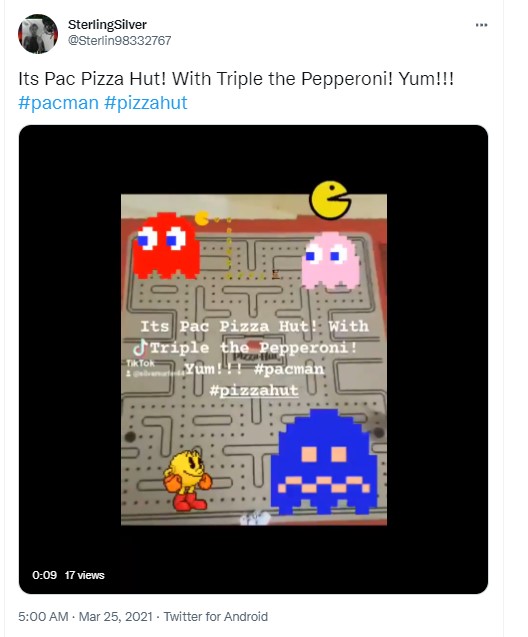Click the TikTok logo watermark
528x637 pixels.
[141, 352]
